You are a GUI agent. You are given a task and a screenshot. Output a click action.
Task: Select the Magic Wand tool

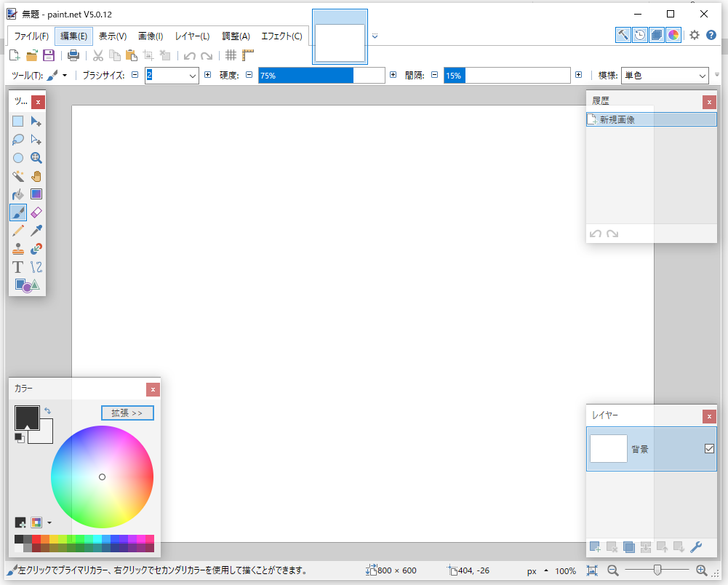tap(17, 176)
